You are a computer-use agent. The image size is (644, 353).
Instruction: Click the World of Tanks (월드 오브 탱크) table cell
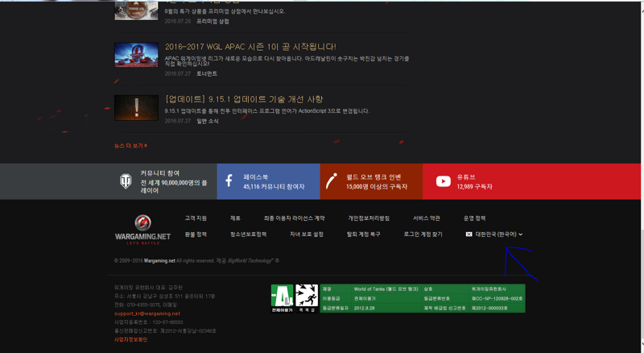386,289
